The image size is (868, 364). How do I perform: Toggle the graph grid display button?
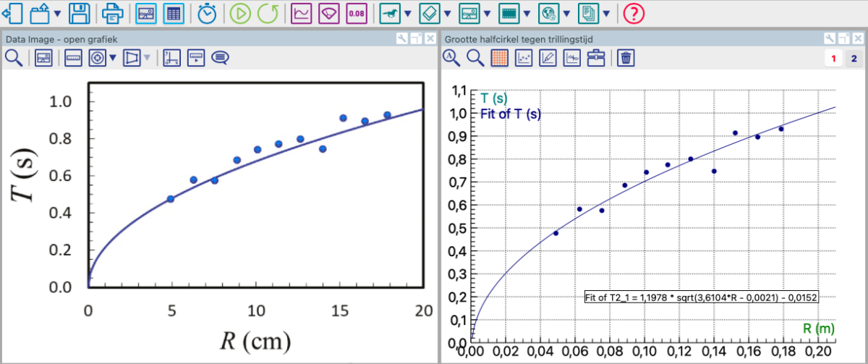pyautogui.click(x=499, y=59)
